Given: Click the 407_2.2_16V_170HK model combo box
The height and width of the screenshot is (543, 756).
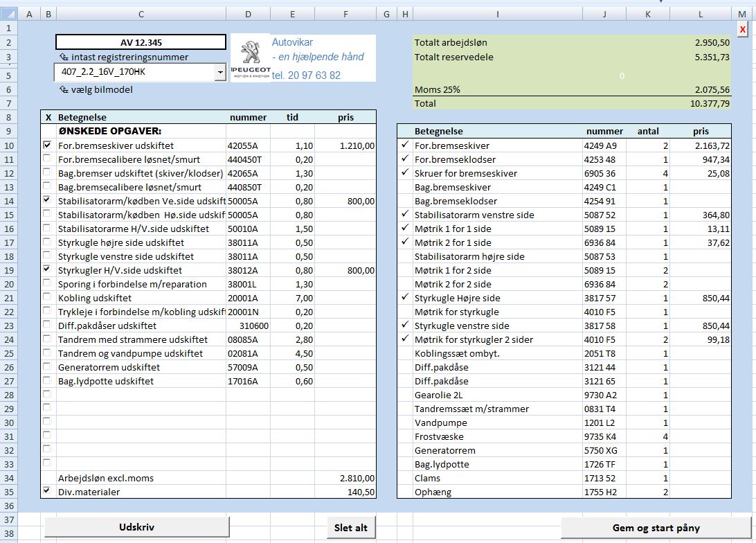Looking at the screenshot, I should pyautogui.click(x=140, y=72).
